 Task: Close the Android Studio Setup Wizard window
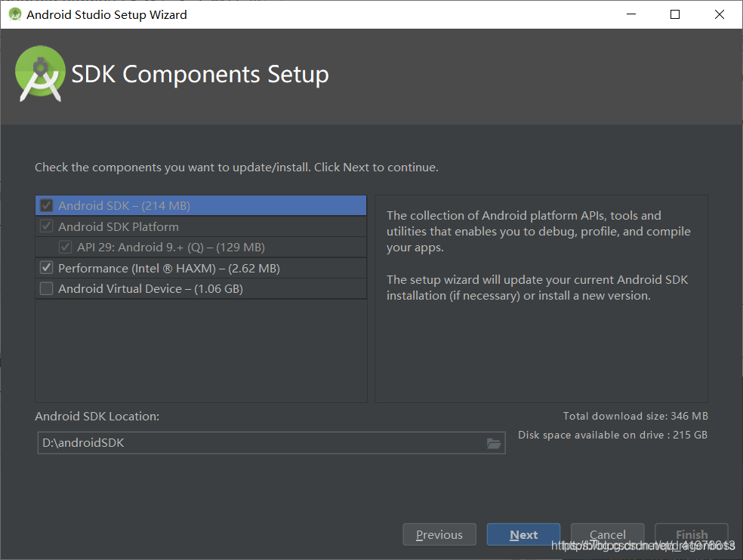point(720,14)
